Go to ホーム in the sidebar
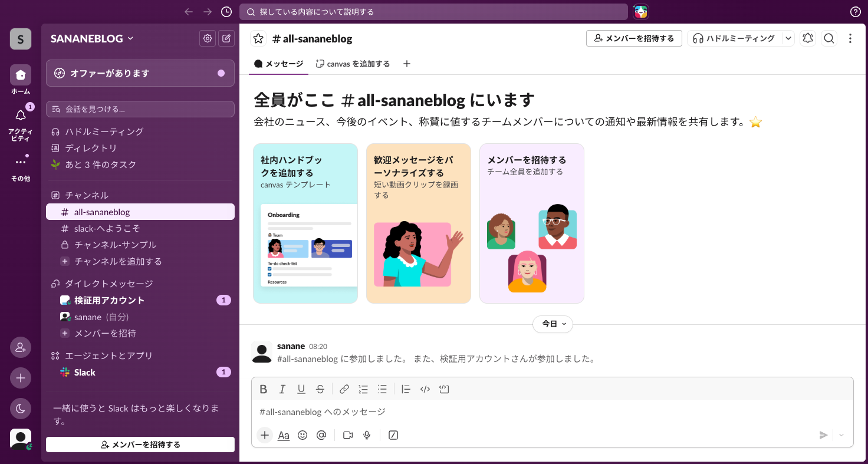This screenshot has width=868, height=464. 21,80
